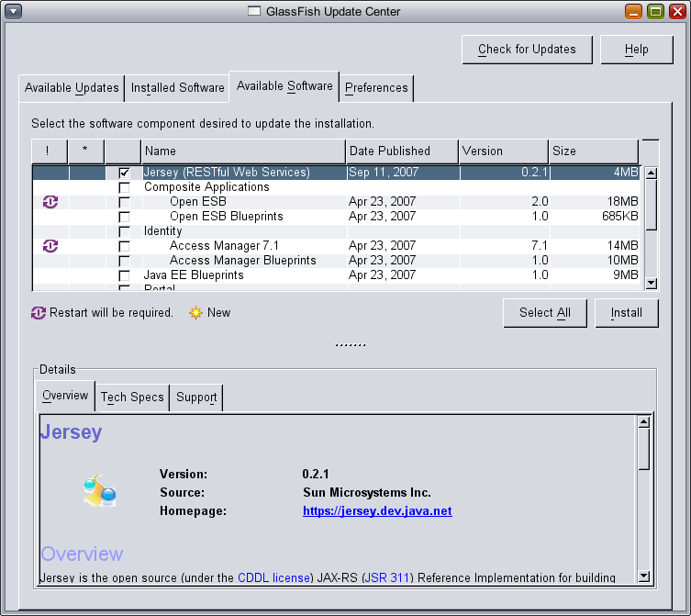Sort the table by Date Published column
This screenshot has height=616, width=691.
coord(400,151)
